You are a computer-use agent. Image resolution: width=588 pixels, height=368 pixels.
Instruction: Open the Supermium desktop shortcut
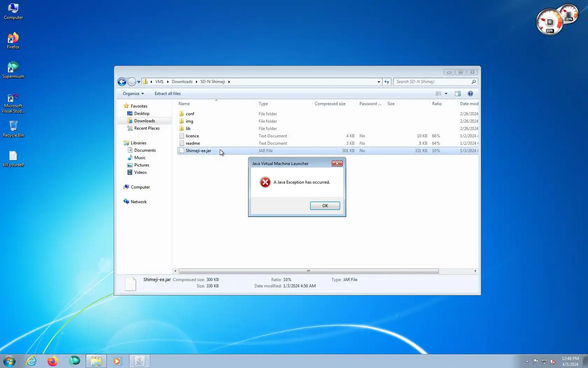click(13, 70)
